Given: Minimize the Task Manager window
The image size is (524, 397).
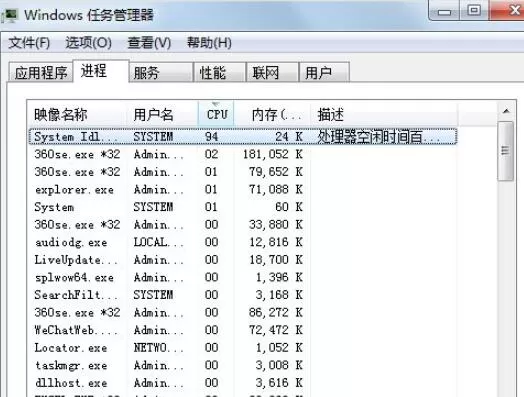Looking at the screenshot, I should point(444,11).
